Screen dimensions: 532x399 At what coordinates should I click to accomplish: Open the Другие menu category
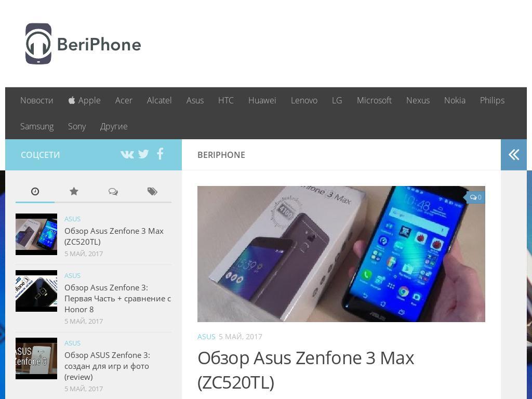pos(114,127)
